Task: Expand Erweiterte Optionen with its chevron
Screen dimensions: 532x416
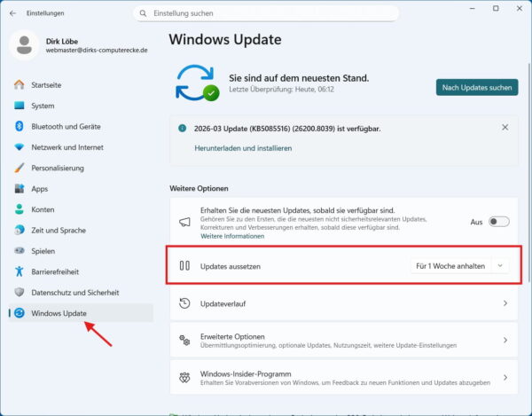Action: 505,340
